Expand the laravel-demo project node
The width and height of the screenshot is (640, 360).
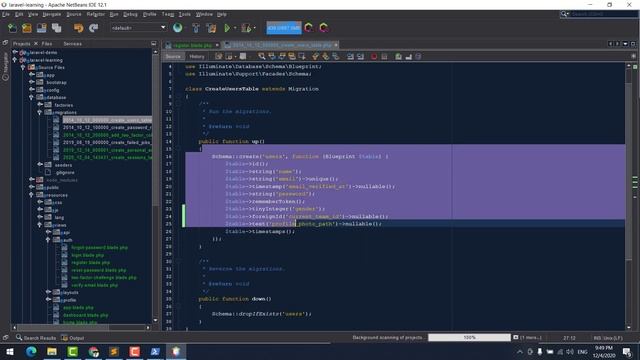click(x=15, y=52)
